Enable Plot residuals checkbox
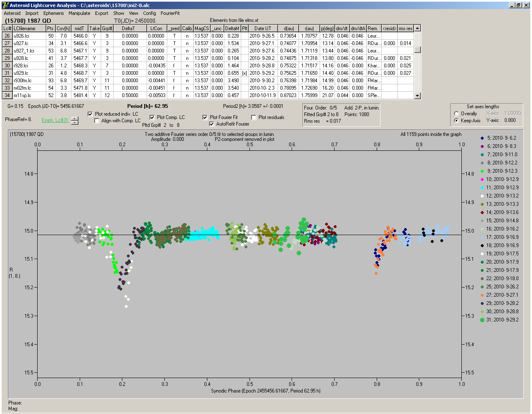532x414 pixels. point(254,117)
